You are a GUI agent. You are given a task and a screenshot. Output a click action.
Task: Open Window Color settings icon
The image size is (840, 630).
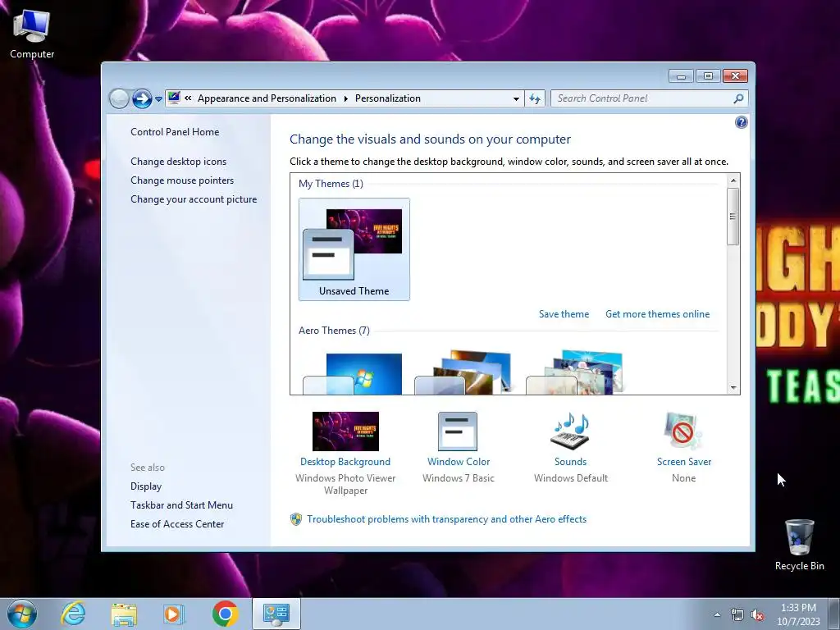458,431
